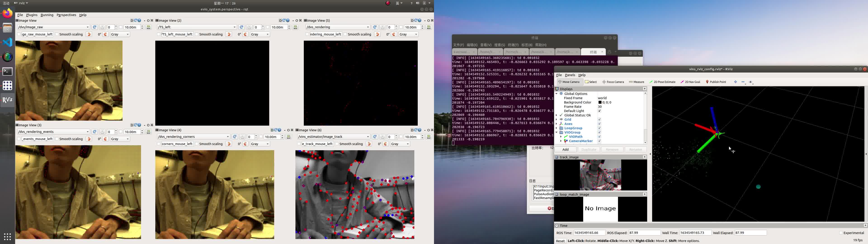
Task: Expand the Grid display tree node
Action: [x=557, y=119]
